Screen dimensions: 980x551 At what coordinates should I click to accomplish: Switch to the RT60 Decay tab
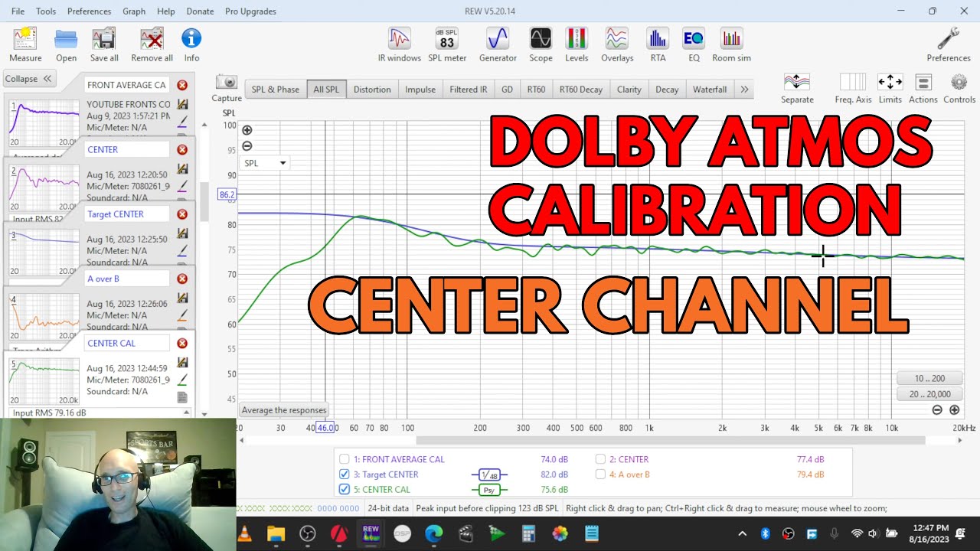coord(580,90)
